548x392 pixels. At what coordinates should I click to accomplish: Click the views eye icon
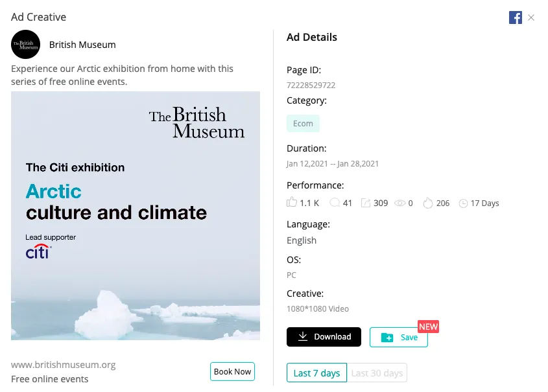pyautogui.click(x=400, y=202)
